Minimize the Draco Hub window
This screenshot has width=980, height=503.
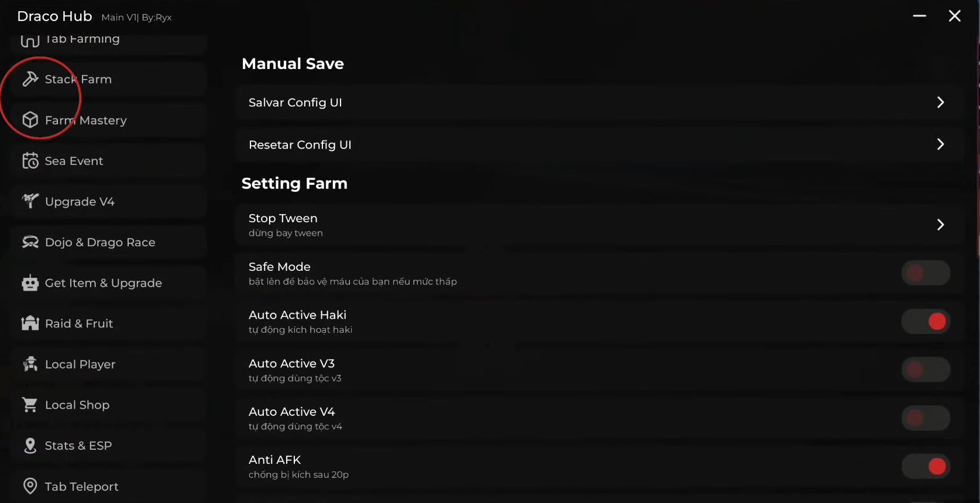pos(919,16)
